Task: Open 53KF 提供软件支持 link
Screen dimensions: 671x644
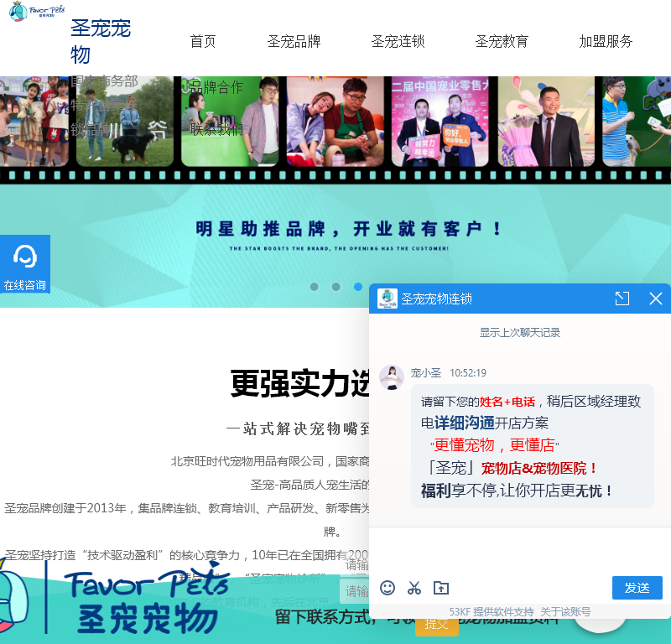Action: pos(492,612)
